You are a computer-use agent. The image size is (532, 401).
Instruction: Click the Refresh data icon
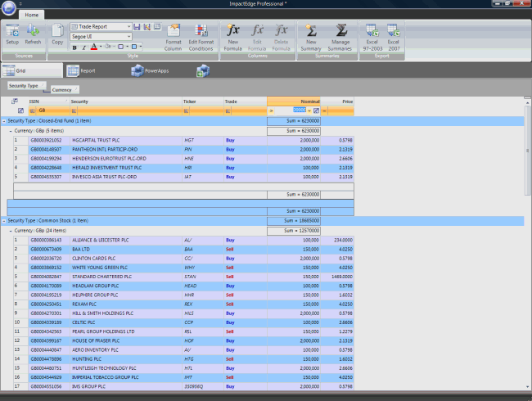point(33,34)
